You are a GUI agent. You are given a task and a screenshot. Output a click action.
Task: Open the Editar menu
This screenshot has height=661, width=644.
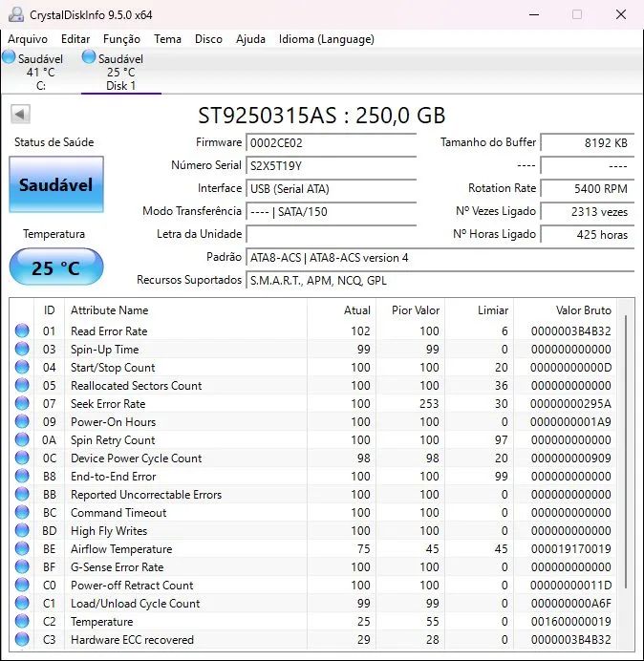[x=75, y=39]
